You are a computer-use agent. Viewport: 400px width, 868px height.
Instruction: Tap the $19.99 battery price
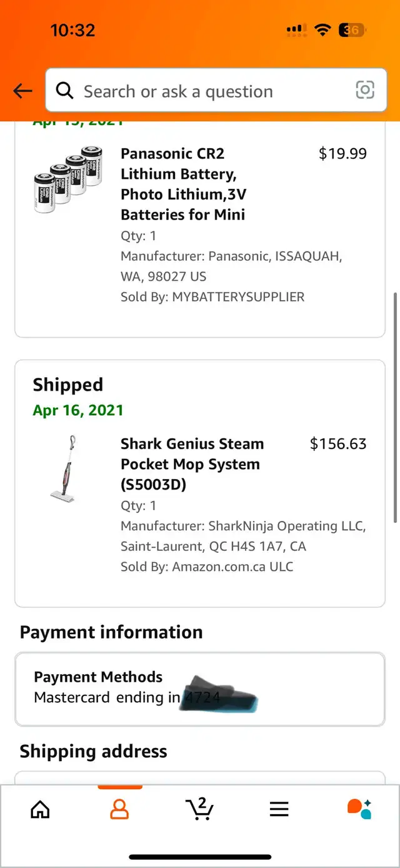[x=342, y=154]
